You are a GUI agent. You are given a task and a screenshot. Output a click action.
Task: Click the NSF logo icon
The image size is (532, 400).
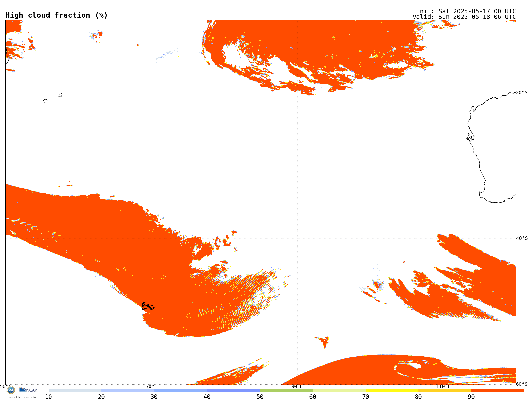coord(11,390)
